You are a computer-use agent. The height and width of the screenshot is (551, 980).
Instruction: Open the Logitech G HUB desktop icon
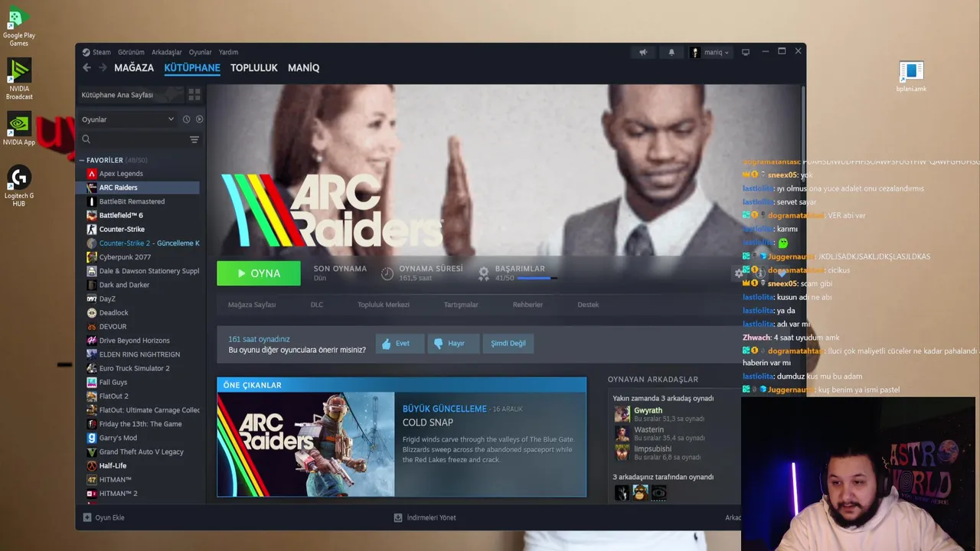point(19,187)
